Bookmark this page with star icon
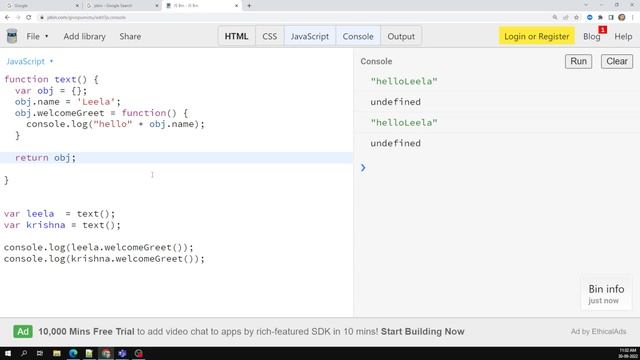This screenshot has width=640, height=360. (576, 18)
